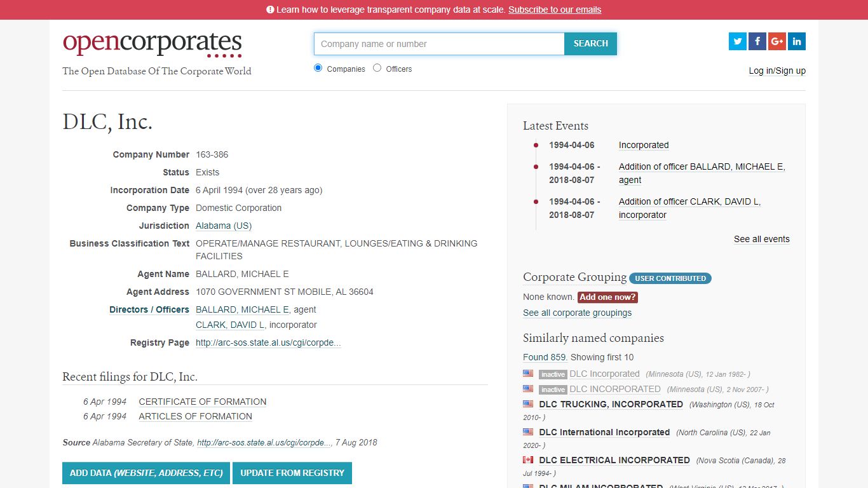
Task: Open the LinkedIn social icon
Action: (797, 41)
